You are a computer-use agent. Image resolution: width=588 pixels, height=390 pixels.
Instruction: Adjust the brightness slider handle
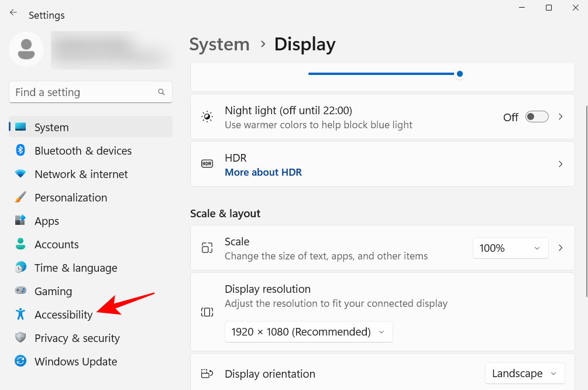click(459, 74)
